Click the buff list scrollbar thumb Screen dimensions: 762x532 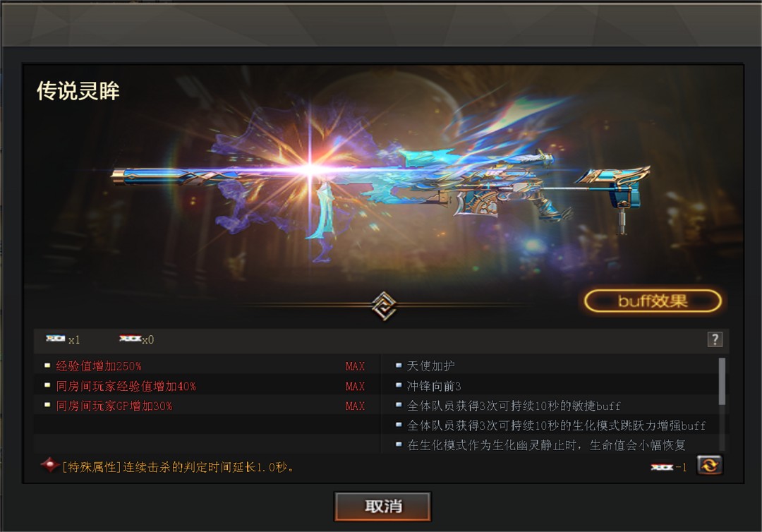(x=722, y=382)
